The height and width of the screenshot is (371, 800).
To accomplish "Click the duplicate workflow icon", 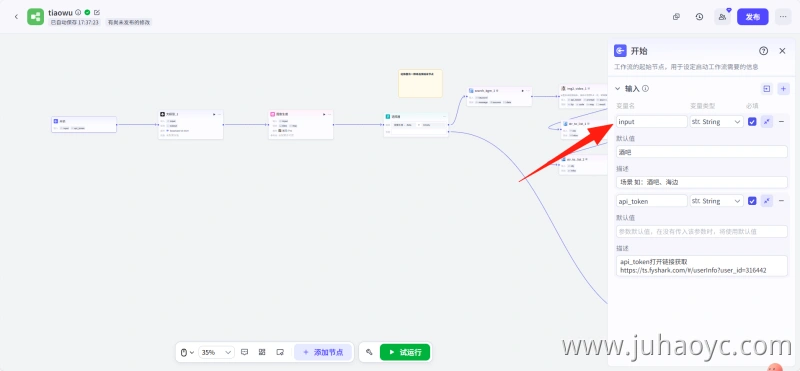I will (676, 17).
